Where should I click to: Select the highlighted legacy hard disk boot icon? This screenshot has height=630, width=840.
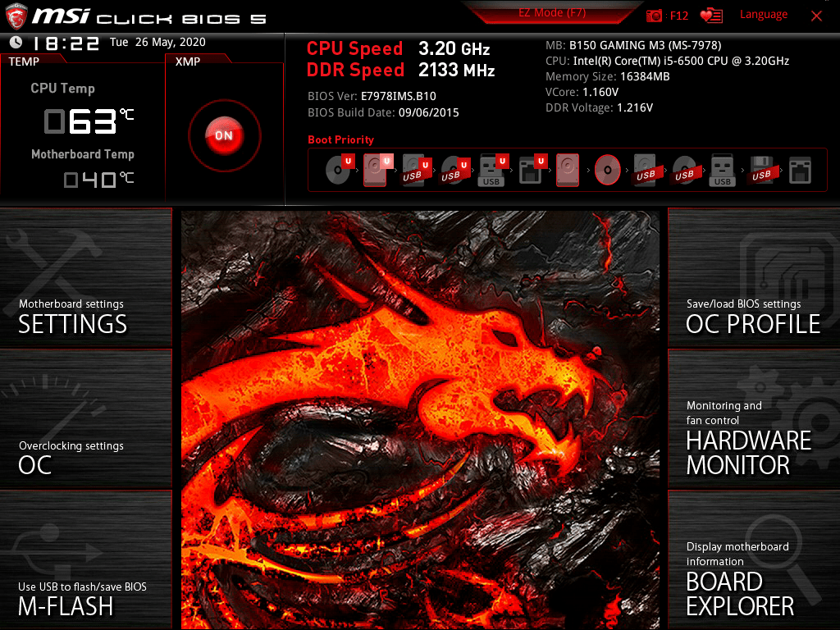[568, 170]
